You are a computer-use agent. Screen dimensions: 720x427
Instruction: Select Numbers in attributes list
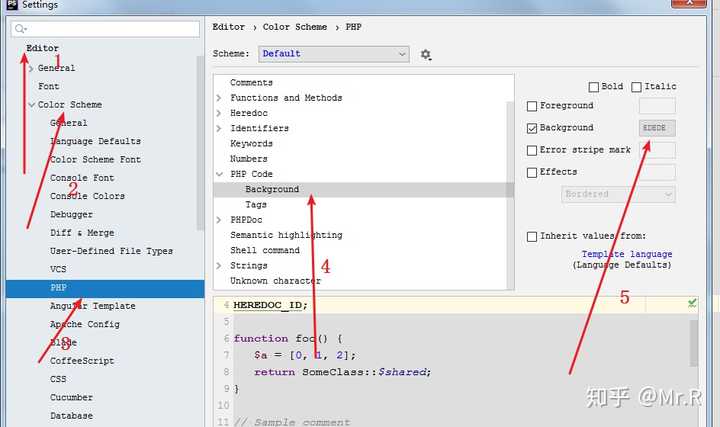tap(248, 159)
